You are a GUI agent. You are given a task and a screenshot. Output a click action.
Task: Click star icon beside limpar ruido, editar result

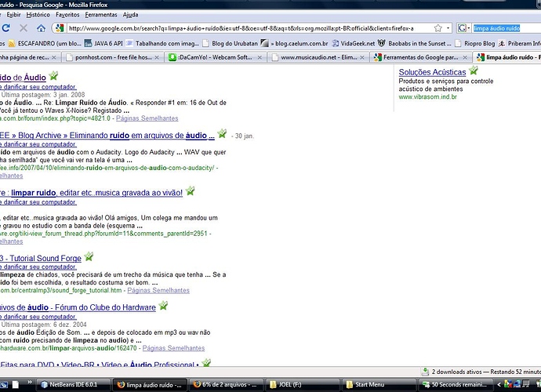tap(190, 191)
